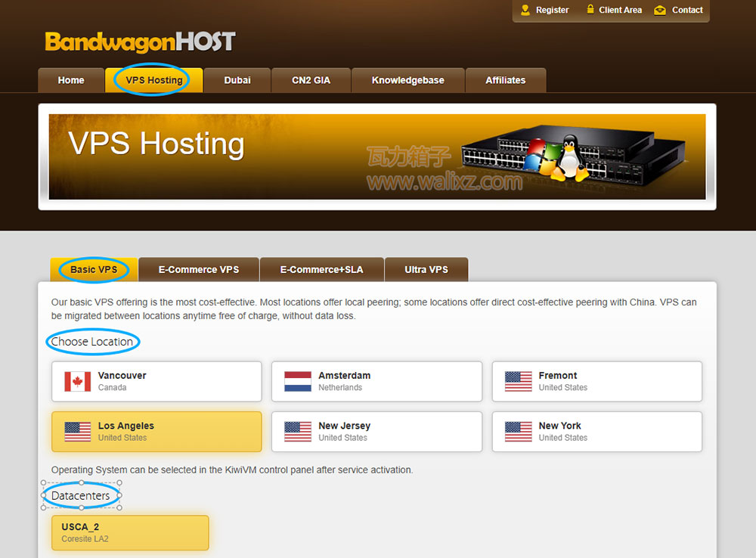Select the USCA_2 Coresite LA2 datacenter
The height and width of the screenshot is (558, 756).
(130, 532)
